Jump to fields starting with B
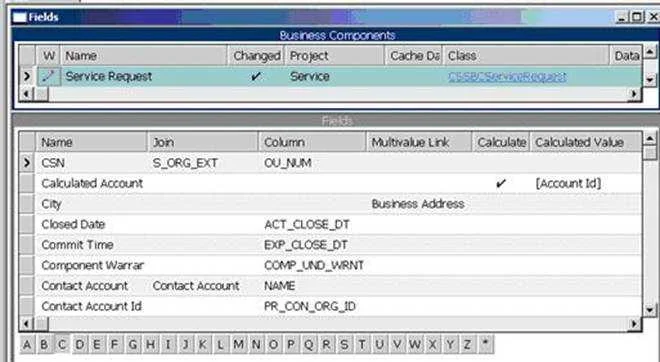 44,345
